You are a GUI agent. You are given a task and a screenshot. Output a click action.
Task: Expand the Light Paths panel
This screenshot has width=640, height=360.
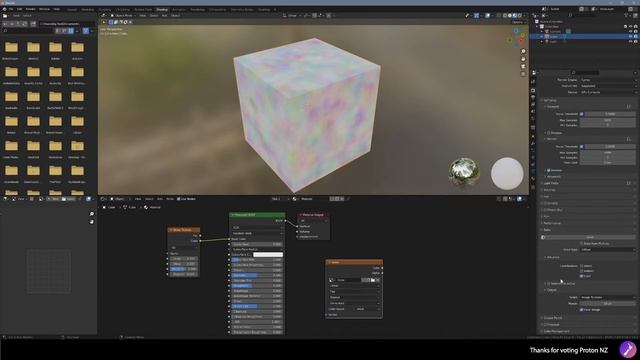tap(551, 183)
